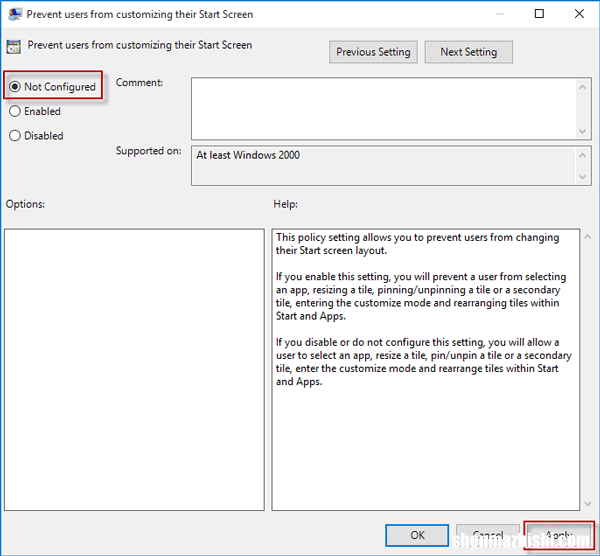600x556 pixels.
Task: Click the 'At least Windows 2000' text
Action: click(x=248, y=155)
